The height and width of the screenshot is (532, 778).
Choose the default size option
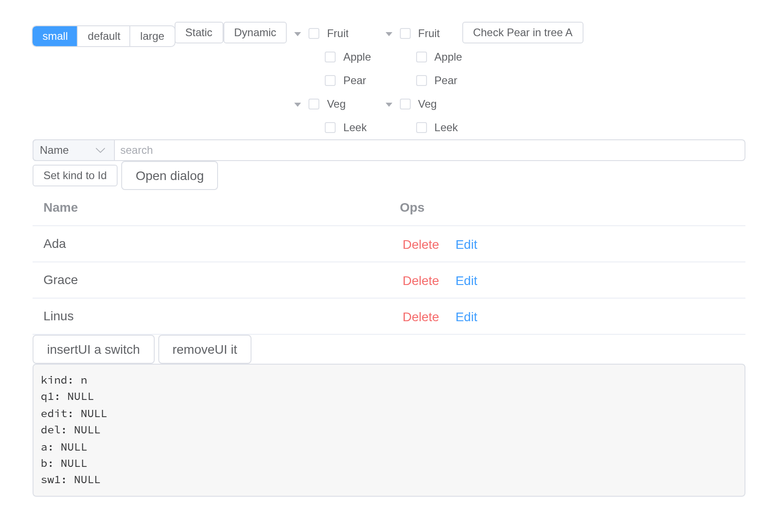[104, 36]
